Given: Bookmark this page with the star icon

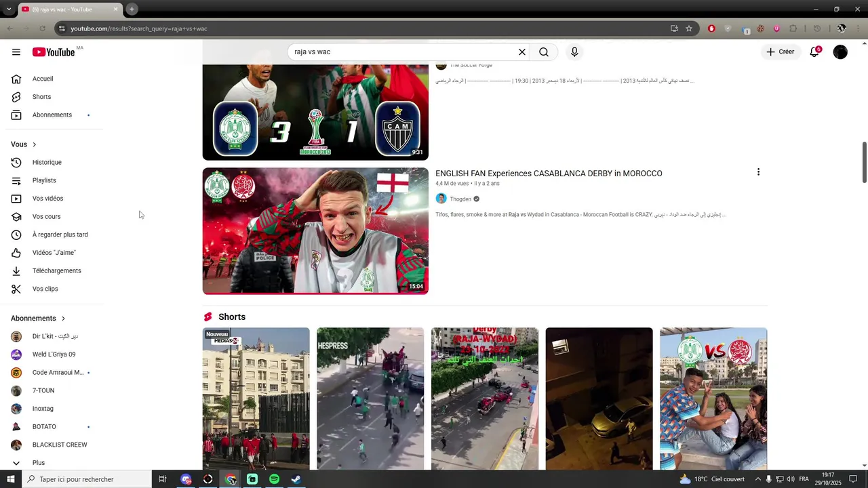Looking at the screenshot, I should coord(689,28).
